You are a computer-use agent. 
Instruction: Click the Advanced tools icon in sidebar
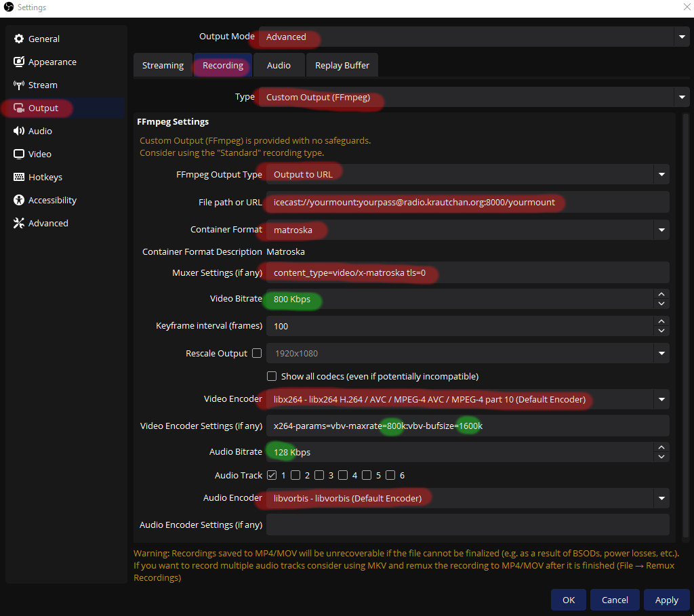19,223
